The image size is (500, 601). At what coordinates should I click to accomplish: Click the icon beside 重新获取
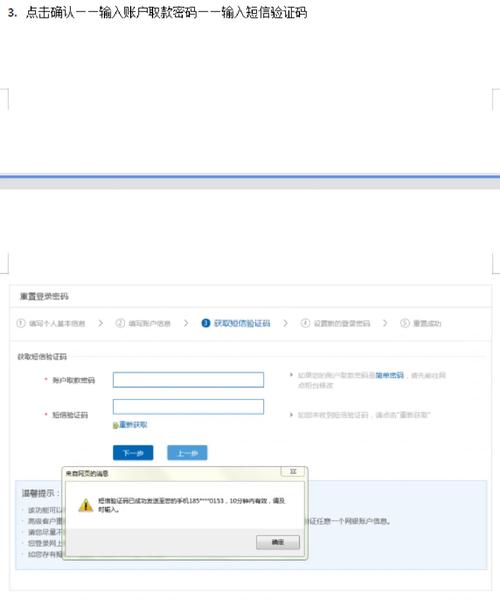(115, 425)
